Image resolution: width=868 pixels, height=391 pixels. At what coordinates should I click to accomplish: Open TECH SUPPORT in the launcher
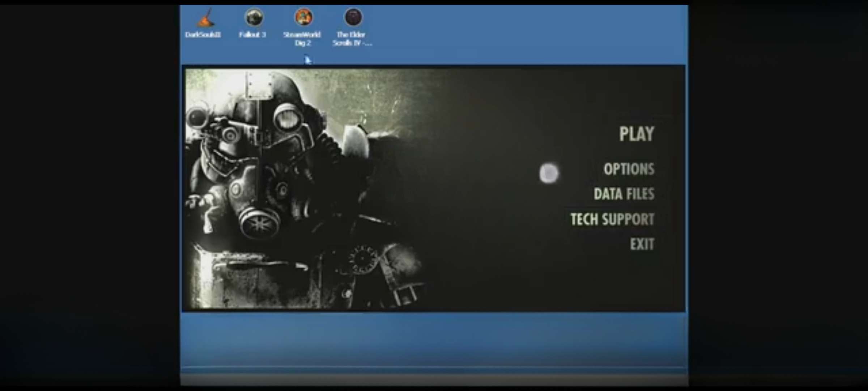[612, 219]
